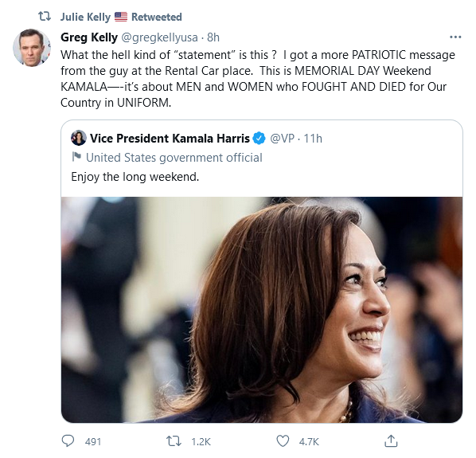This screenshot has height=458, width=476.
Task: Click the 4.7K likes count
Action: [309, 441]
